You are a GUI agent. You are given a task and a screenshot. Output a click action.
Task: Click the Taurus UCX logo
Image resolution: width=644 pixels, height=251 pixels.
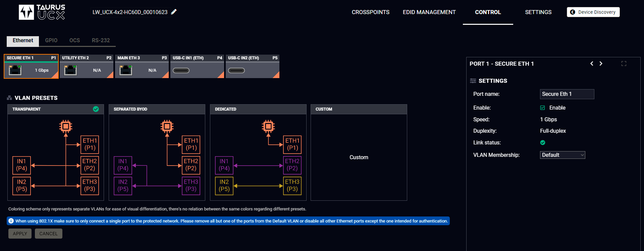pyautogui.click(x=42, y=12)
